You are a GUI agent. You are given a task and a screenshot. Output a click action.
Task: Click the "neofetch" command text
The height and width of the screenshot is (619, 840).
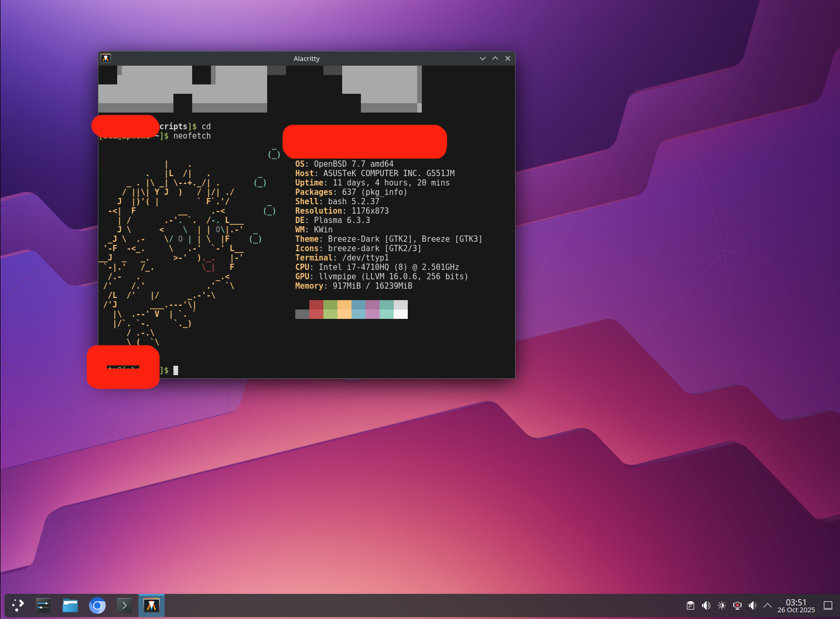pos(192,136)
